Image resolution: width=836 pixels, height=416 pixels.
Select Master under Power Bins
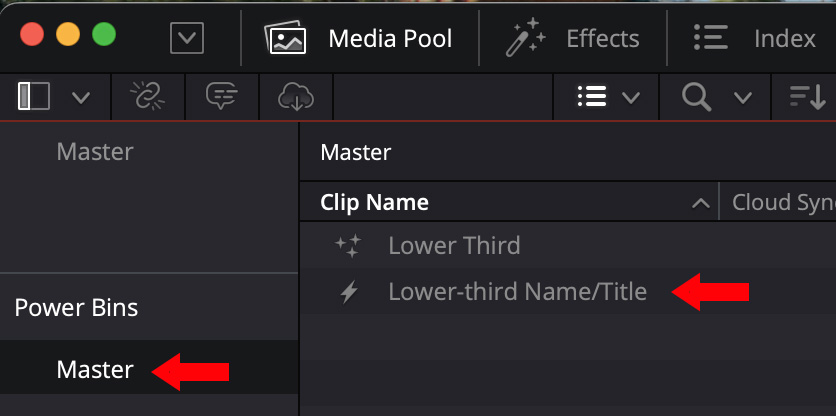click(95, 369)
